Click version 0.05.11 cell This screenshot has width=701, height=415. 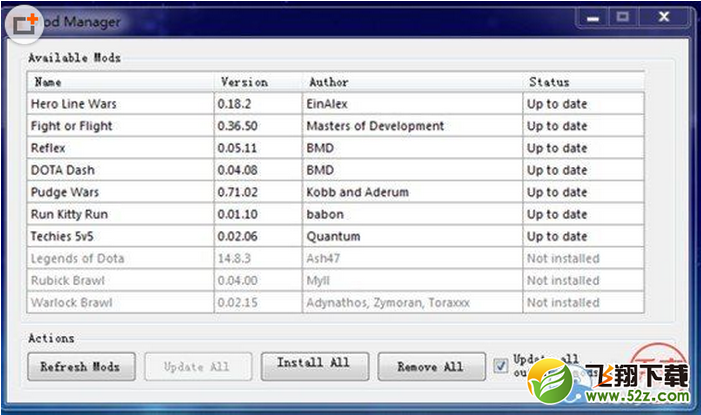coord(258,148)
